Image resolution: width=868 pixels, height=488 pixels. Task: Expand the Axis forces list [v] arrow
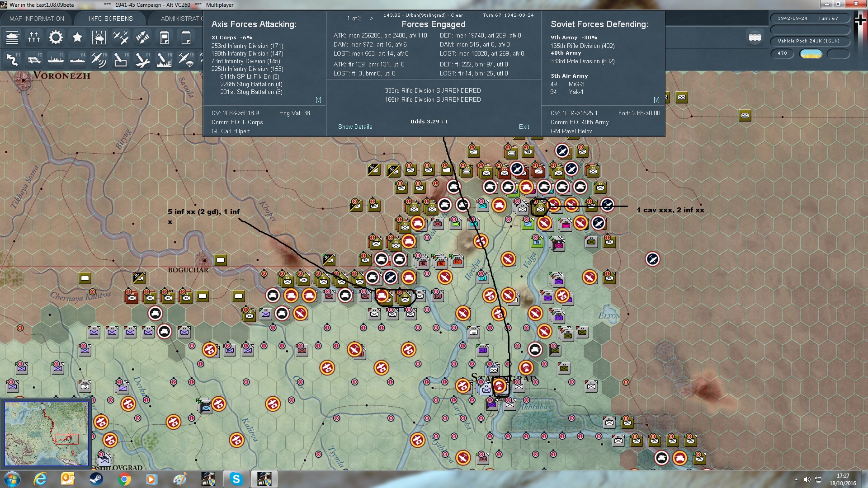[318, 100]
